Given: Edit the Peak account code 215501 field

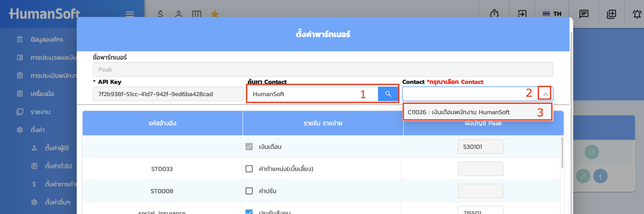Looking at the screenshot, I should pyautogui.click(x=480, y=210).
